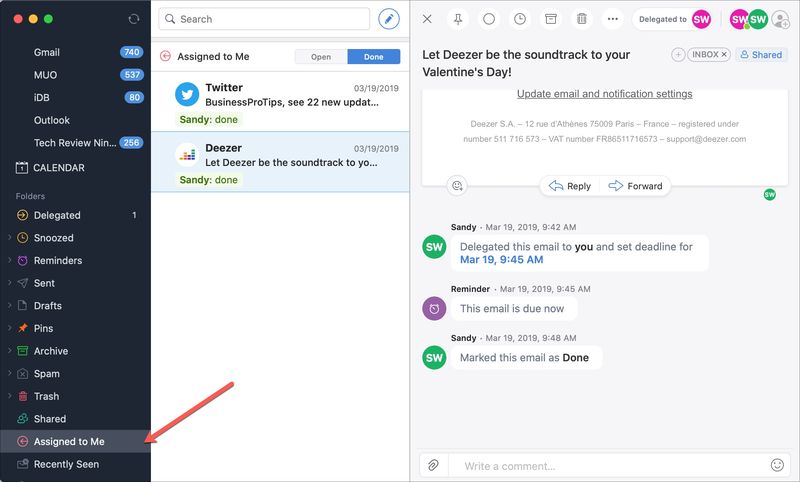Expand the Drafts folder chevron

coord(9,305)
